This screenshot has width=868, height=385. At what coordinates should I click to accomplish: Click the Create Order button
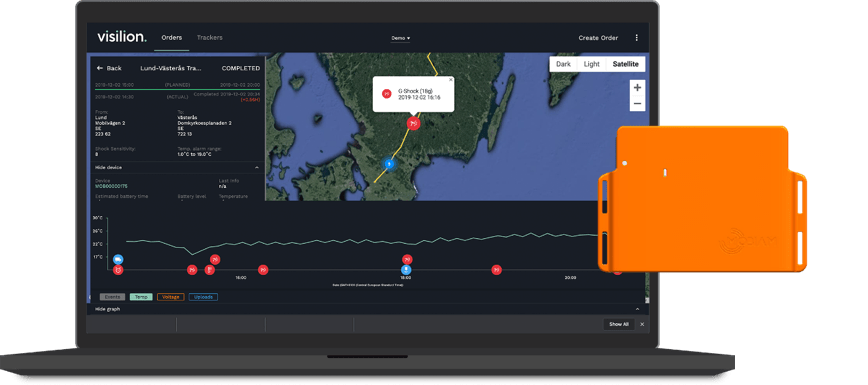pos(598,38)
